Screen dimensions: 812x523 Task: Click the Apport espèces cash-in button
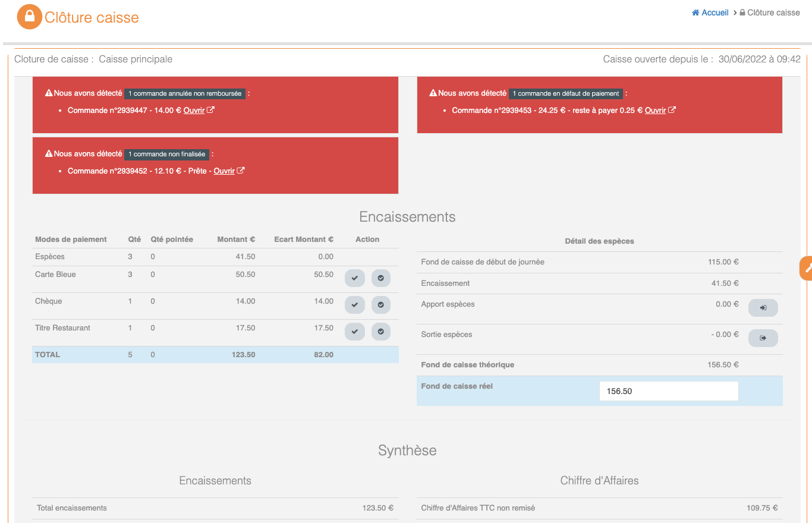click(x=763, y=308)
